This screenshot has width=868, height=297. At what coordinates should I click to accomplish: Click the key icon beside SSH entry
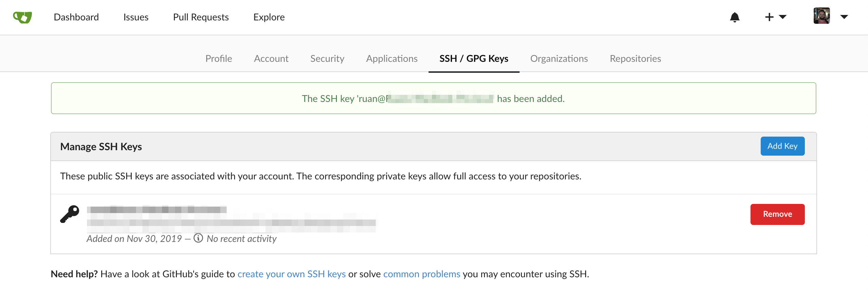point(70,214)
